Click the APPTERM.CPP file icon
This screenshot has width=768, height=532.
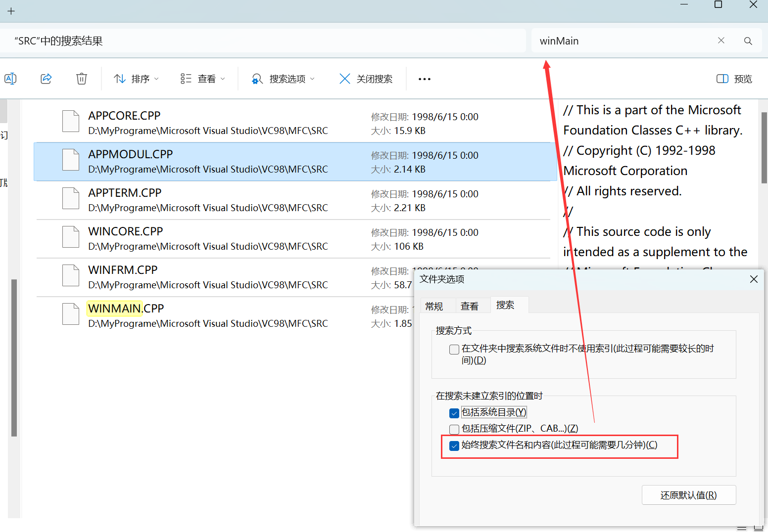click(71, 199)
